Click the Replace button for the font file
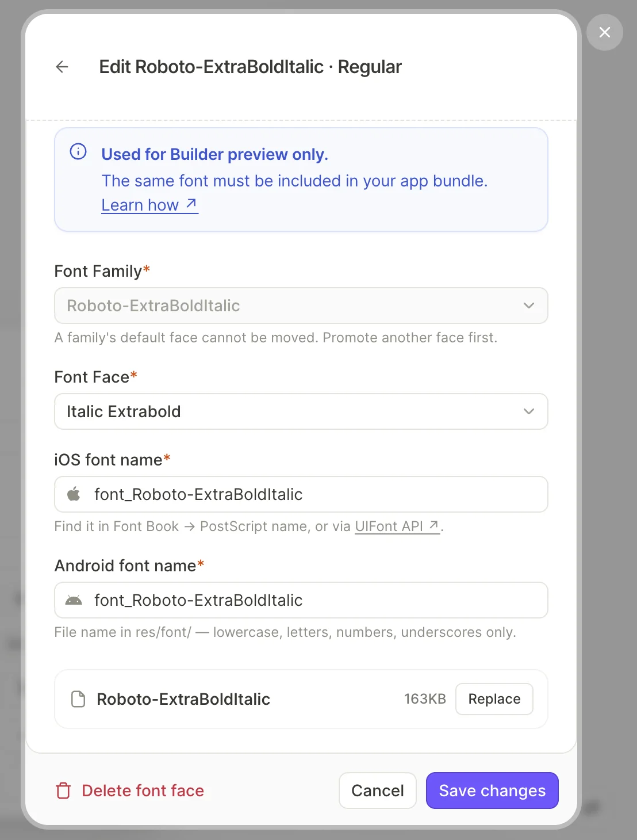 [x=494, y=699]
